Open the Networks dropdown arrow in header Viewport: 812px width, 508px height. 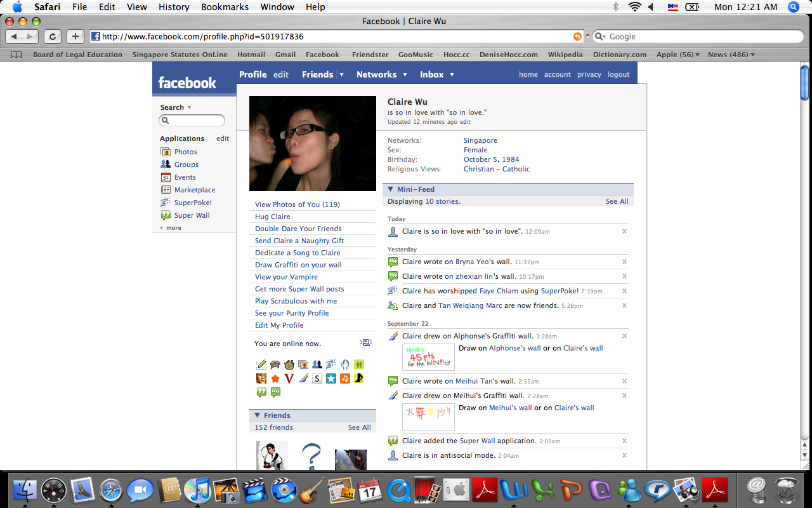click(405, 75)
